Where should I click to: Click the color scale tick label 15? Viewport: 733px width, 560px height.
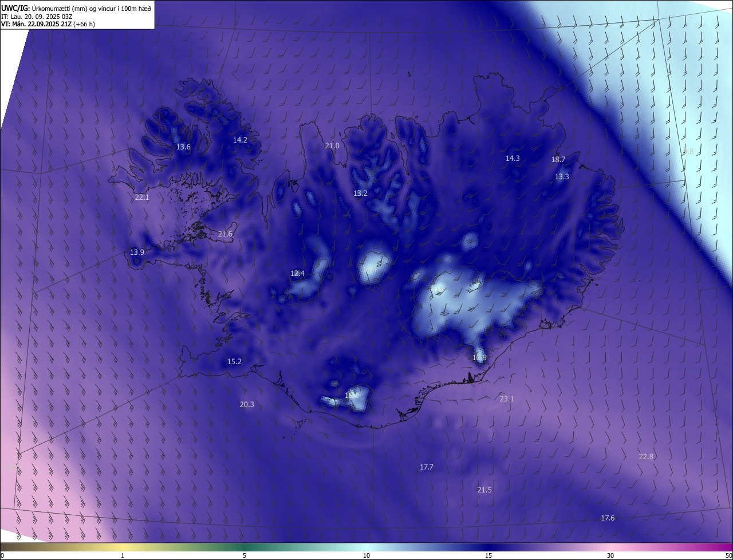tap(488, 556)
